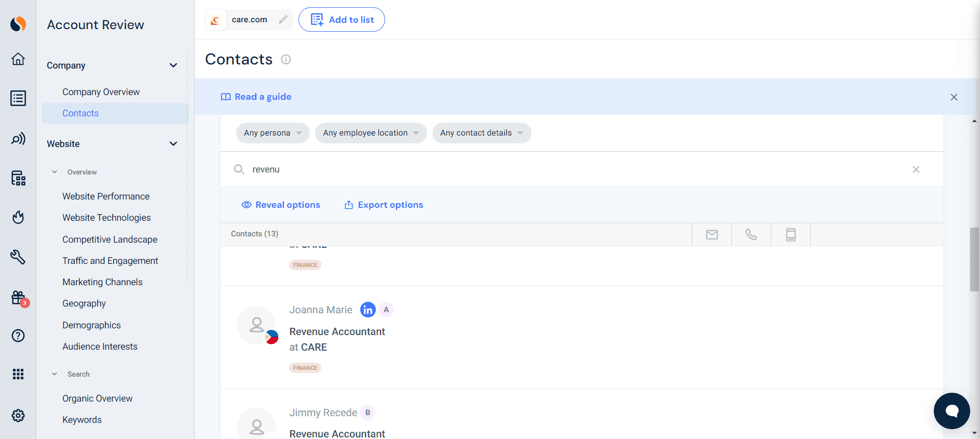The width and height of the screenshot is (980, 439).
Task: Click the care.com favicon logo
Action: click(x=215, y=20)
